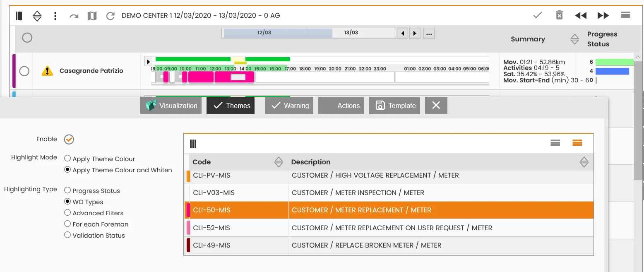Select the CLI-PV-MIS code cell
This screenshot has width=644, height=272.
239,176
